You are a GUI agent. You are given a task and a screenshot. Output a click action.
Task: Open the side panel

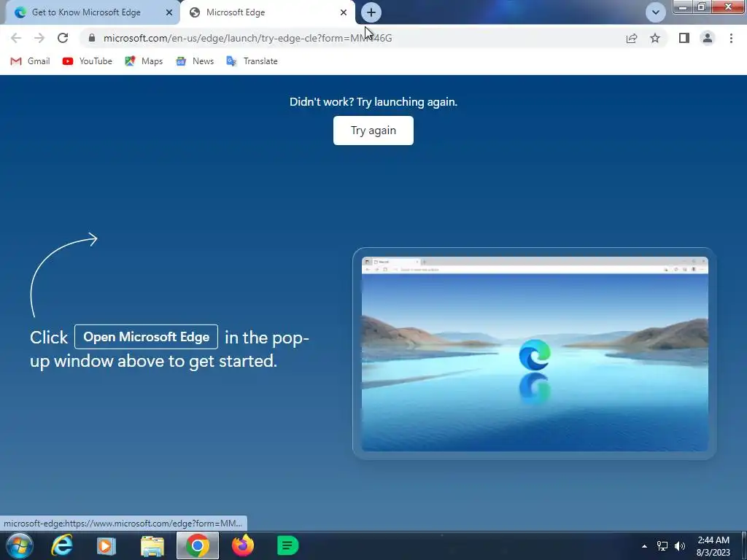click(684, 38)
